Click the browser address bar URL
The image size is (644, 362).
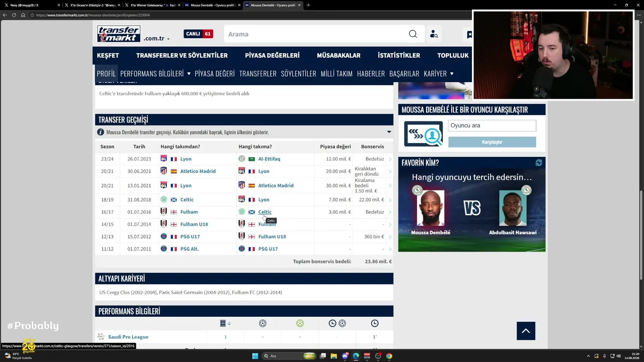click(x=93, y=15)
